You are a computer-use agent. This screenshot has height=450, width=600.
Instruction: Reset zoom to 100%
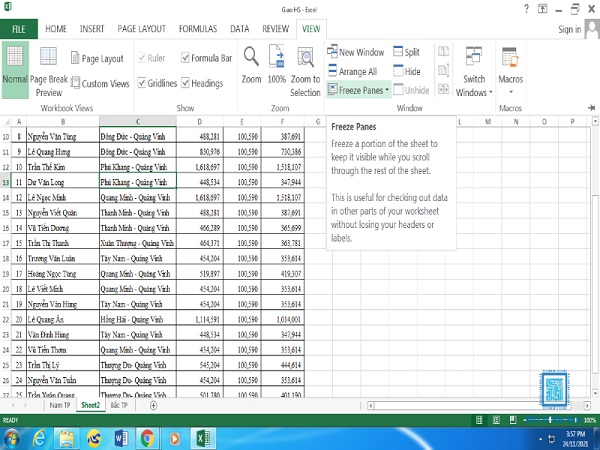[x=277, y=65]
